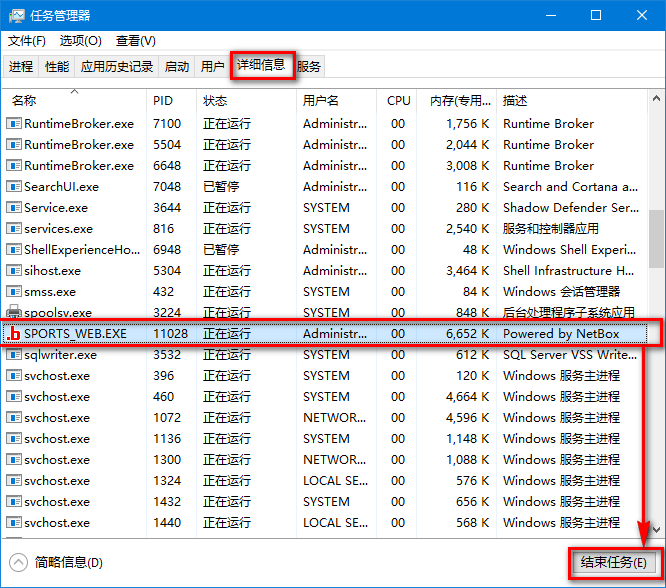Screen dimensions: 666x588
Task: Click the 'Powered by NetBox' description
Action: pyautogui.click(x=561, y=334)
